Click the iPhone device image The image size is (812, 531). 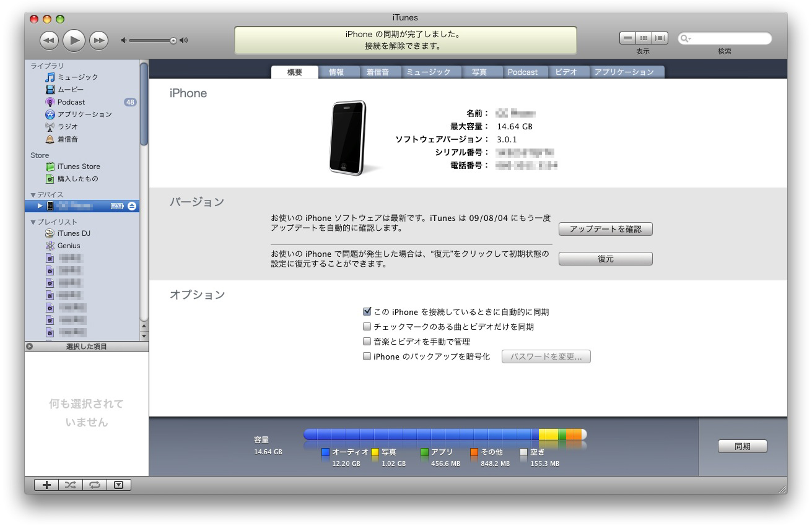pos(348,138)
